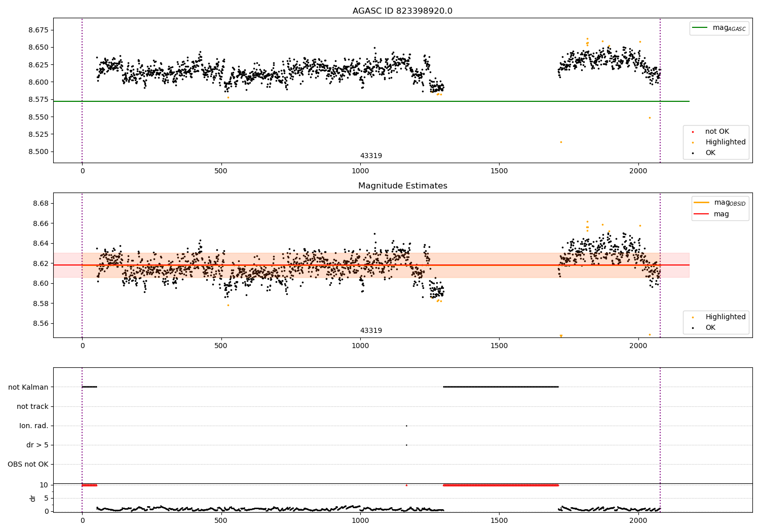Click the 'Magnitude Estimates' plot title
Screen dimensions: 760x532
tap(403, 186)
